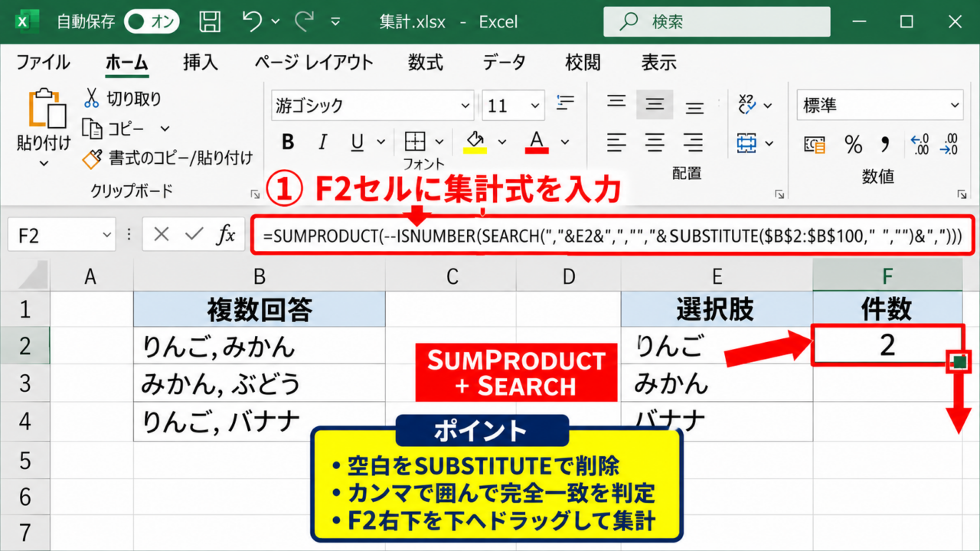Apply Italic formatting
The image size is (980, 551).
(x=322, y=142)
